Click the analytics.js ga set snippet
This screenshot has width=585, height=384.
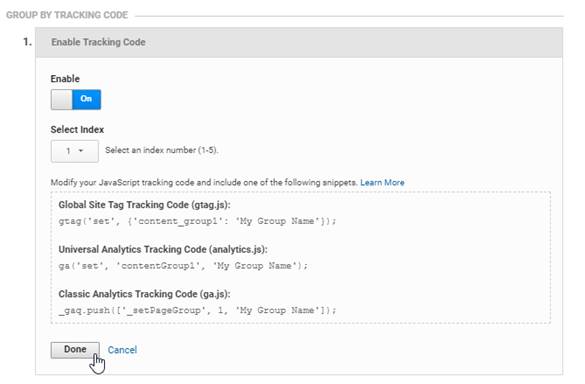pos(183,266)
